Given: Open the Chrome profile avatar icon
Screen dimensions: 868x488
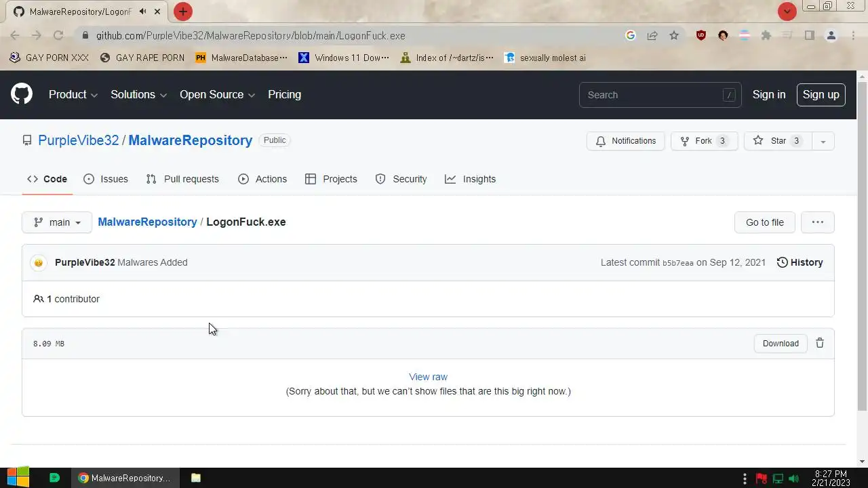Looking at the screenshot, I should [831, 35].
